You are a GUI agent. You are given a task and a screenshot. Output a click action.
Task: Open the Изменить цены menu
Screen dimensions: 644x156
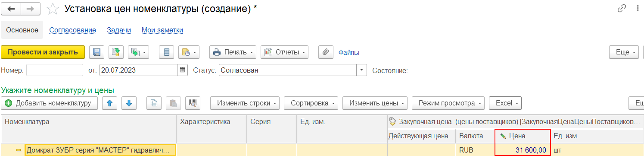375,103
